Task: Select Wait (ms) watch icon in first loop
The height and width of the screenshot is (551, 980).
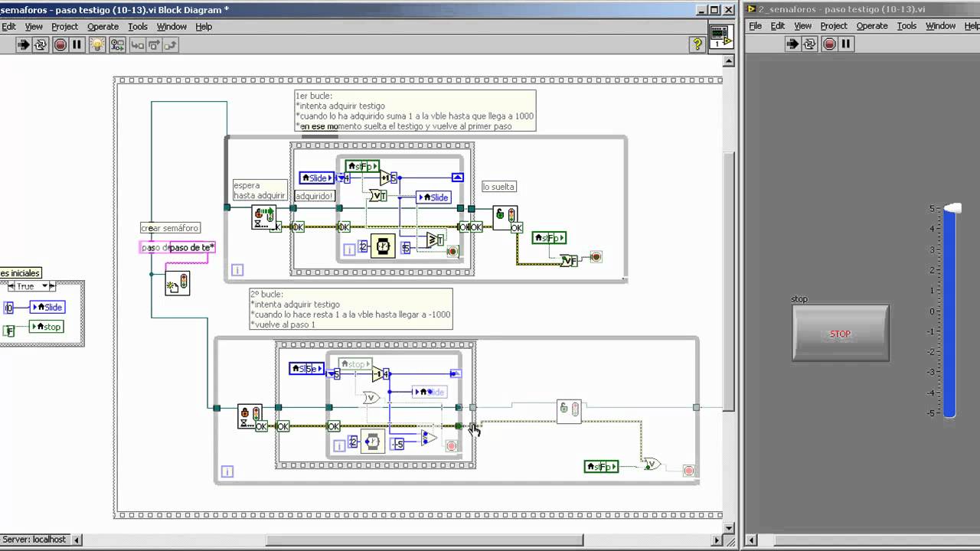Action: (383, 246)
